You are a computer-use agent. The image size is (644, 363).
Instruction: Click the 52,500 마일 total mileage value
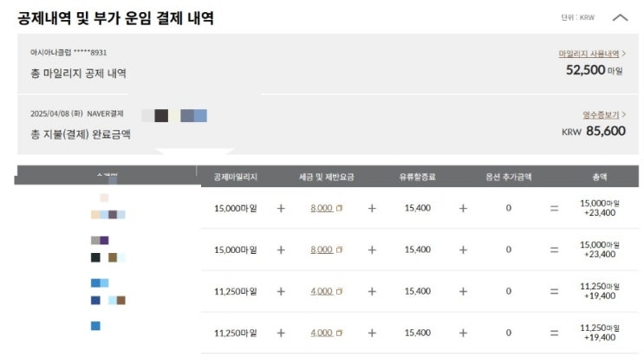(x=594, y=70)
